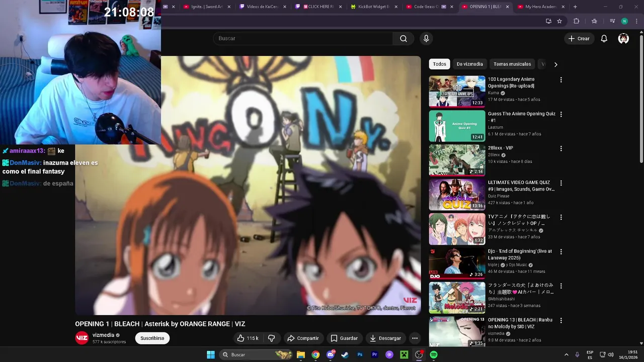
Task: Open volume control in system tray
Action: (x=610, y=354)
